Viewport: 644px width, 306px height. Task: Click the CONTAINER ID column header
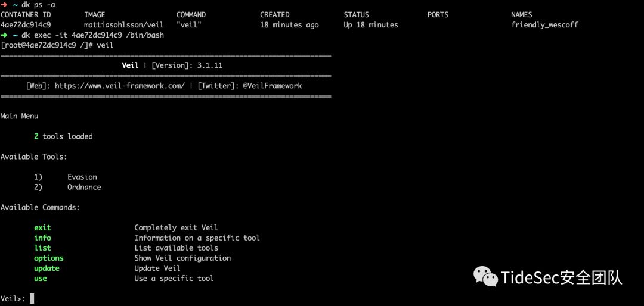click(x=26, y=15)
